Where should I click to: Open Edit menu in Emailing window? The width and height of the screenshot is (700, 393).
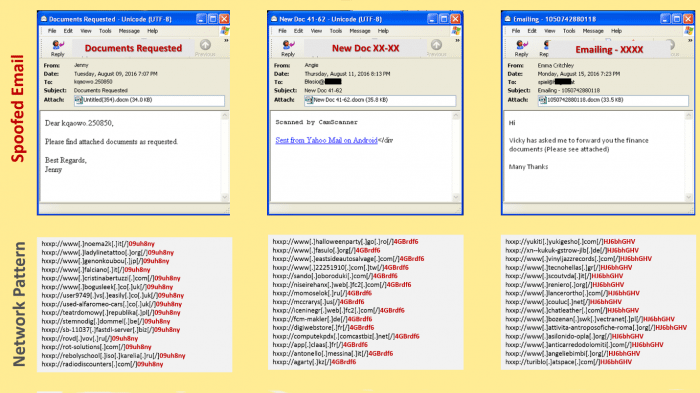532,31
